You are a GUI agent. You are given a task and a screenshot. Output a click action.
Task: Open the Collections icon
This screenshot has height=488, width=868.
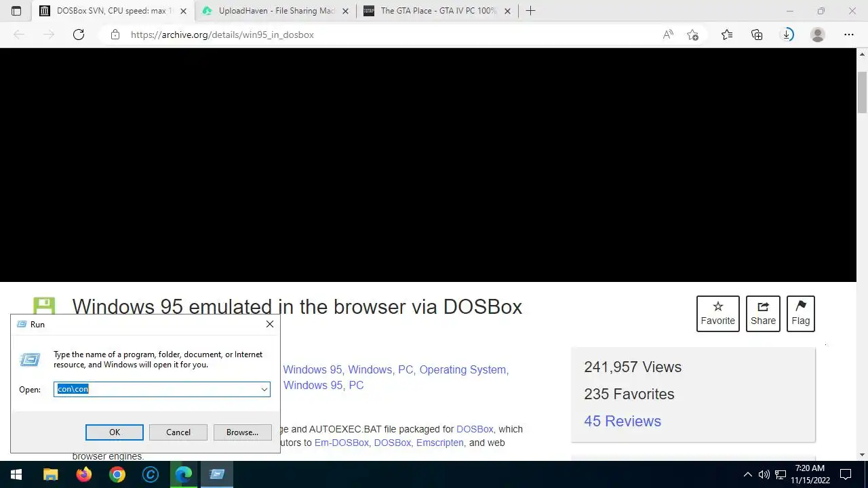[757, 35]
